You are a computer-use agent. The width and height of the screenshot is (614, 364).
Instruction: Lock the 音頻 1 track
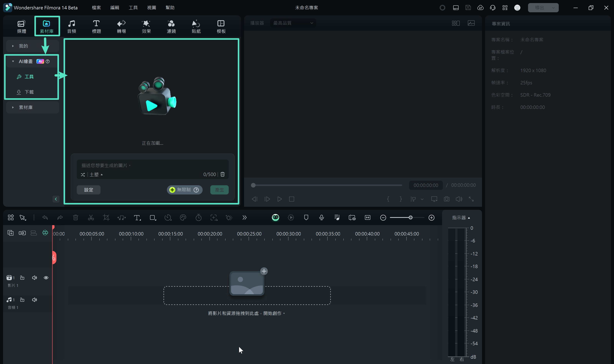(x=22, y=300)
